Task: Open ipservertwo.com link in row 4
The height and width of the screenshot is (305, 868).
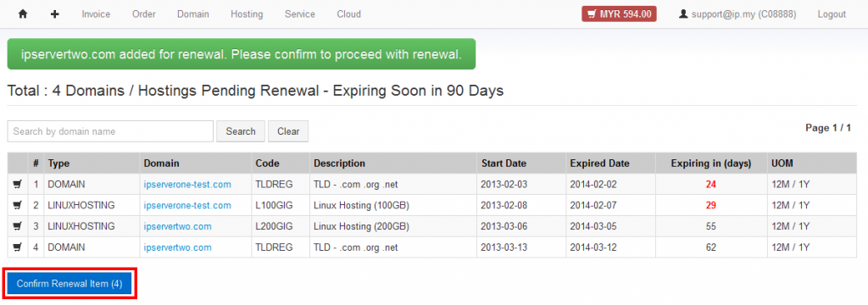Action: 178,247
